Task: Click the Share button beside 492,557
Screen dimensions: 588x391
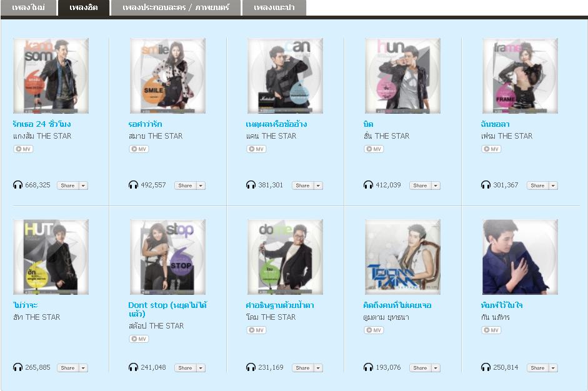Action: point(185,186)
